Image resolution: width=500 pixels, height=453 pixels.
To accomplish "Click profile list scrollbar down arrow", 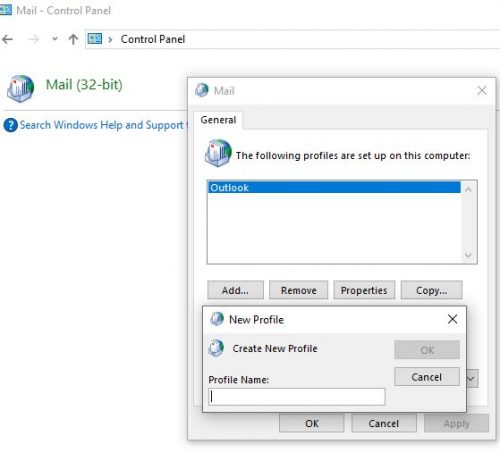I will 468,255.
